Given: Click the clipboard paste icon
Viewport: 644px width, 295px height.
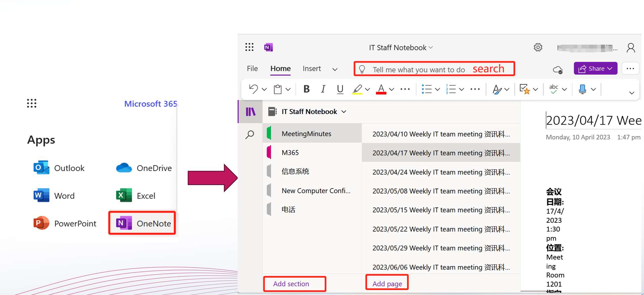Looking at the screenshot, I should [x=278, y=89].
